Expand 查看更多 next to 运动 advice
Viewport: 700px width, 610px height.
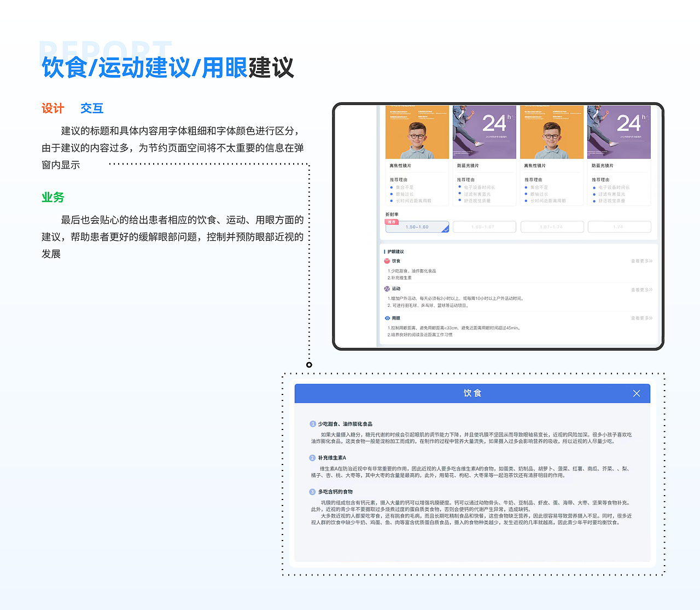640,289
